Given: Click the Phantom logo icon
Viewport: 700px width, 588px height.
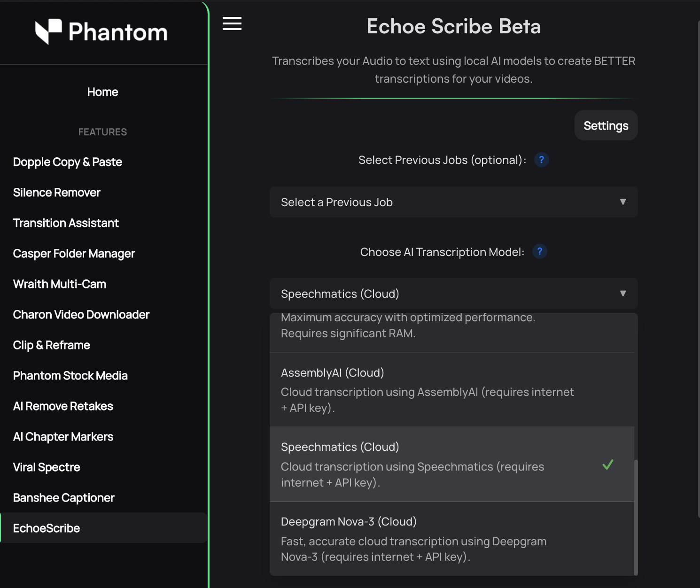Looking at the screenshot, I should pyautogui.click(x=48, y=31).
